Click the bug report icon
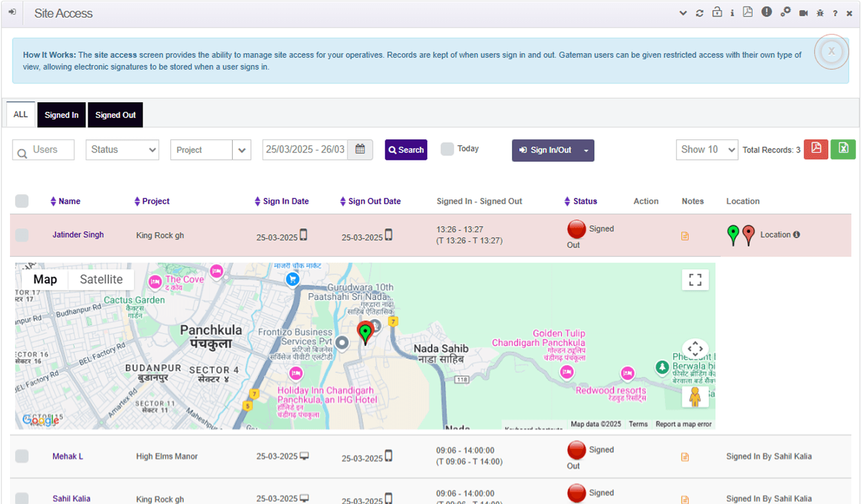 pos(820,13)
